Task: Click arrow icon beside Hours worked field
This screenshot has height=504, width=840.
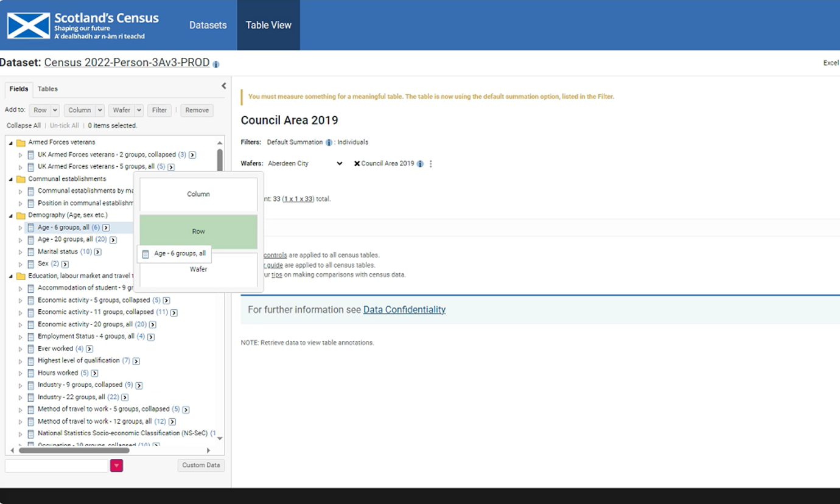Action: click(x=94, y=373)
